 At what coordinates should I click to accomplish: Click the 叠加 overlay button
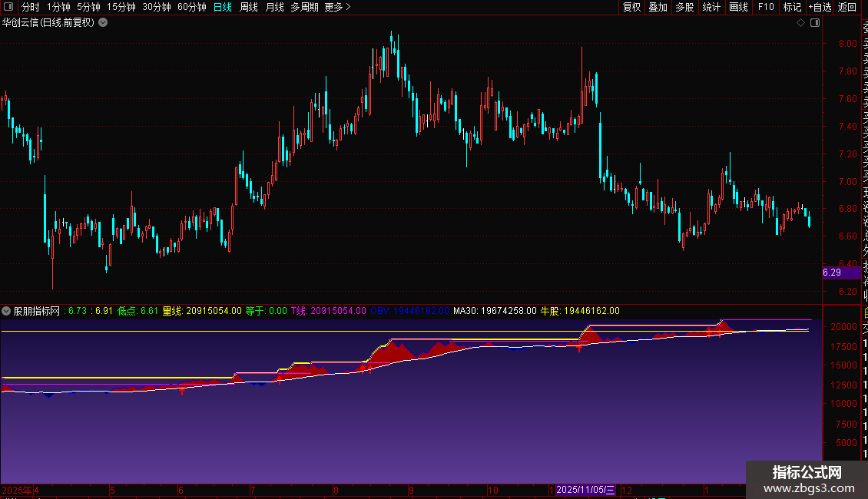pos(658,7)
